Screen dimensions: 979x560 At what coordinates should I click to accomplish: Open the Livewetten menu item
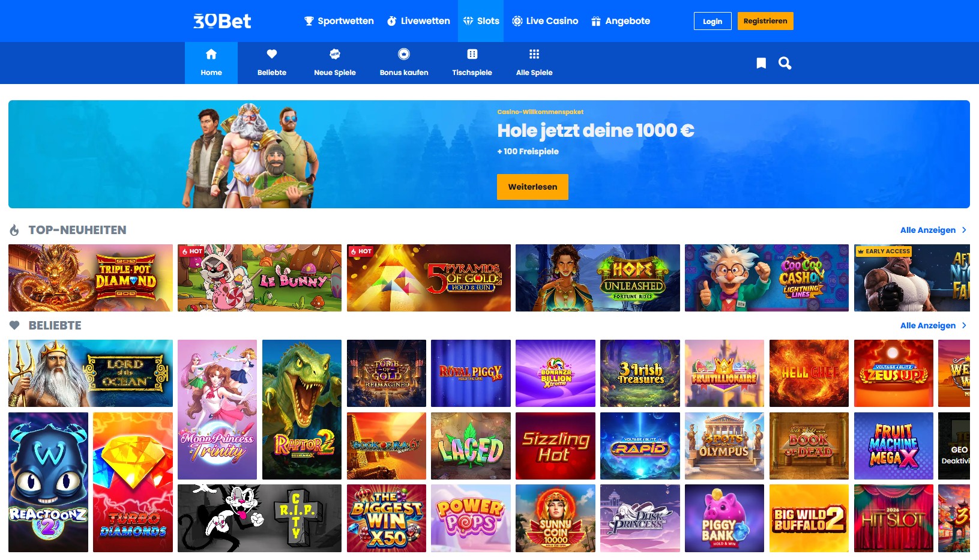pyautogui.click(x=418, y=21)
